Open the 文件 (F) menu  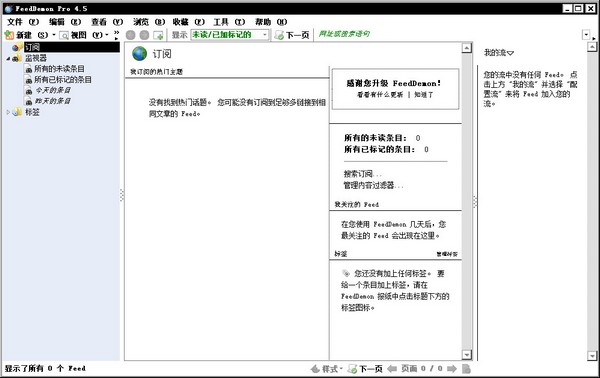23,22
